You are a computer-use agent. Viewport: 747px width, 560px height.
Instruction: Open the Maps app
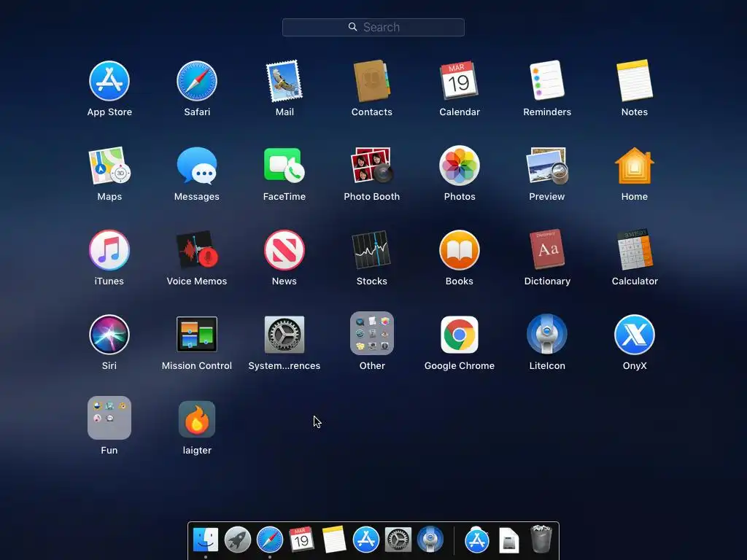[x=109, y=166]
